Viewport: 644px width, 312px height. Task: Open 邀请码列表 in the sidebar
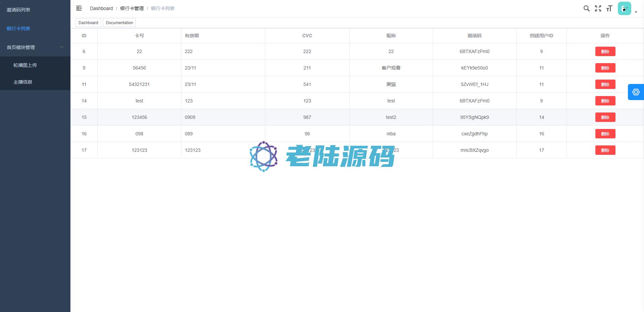click(18, 10)
